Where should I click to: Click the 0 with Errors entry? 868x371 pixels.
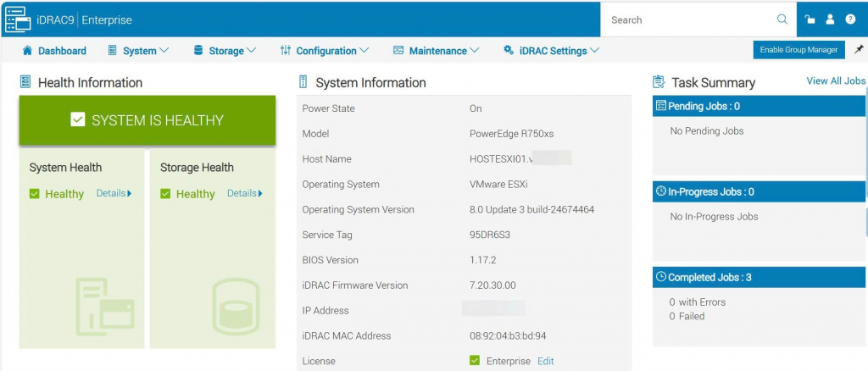pyautogui.click(x=698, y=302)
